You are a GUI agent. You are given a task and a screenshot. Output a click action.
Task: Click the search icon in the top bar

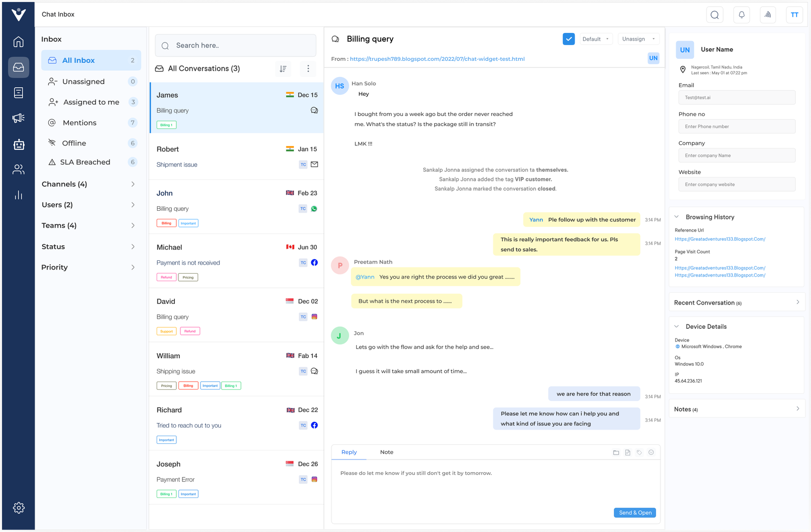point(715,15)
